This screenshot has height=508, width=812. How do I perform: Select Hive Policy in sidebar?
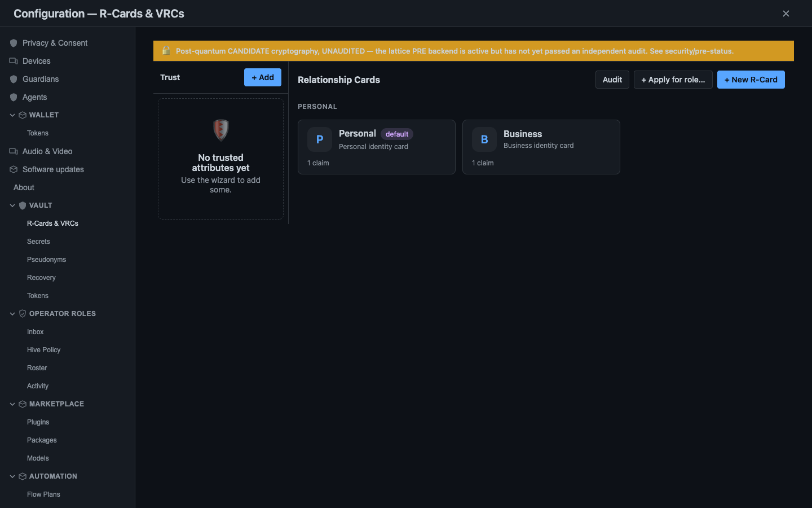[43, 350]
